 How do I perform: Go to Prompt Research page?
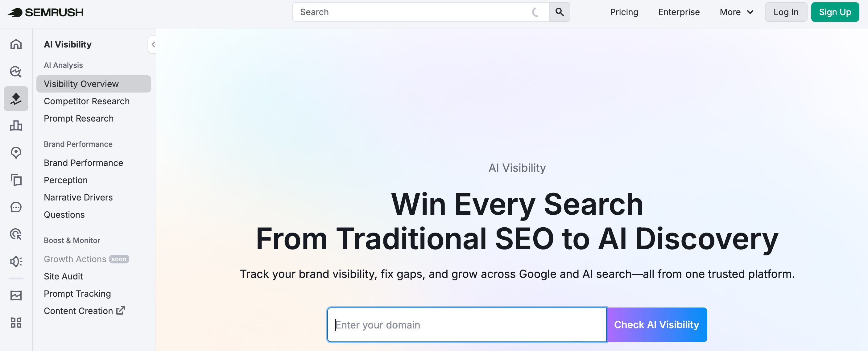[79, 118]
